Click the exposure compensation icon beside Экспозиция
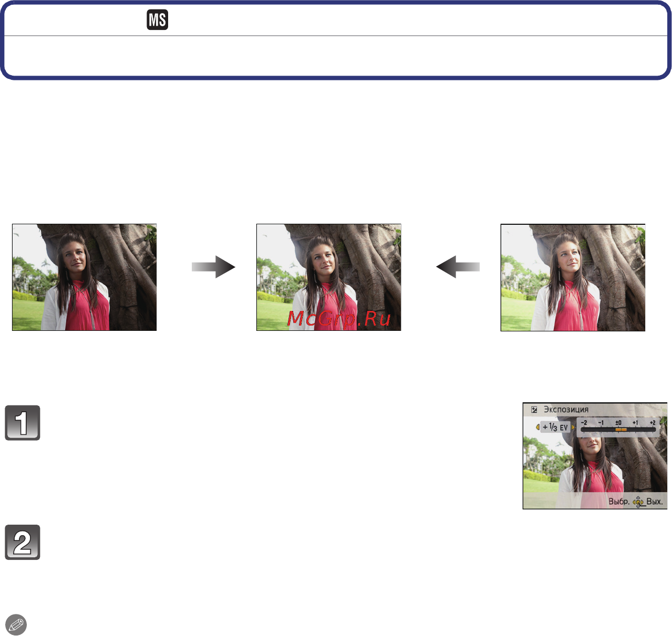 point(534,410)
